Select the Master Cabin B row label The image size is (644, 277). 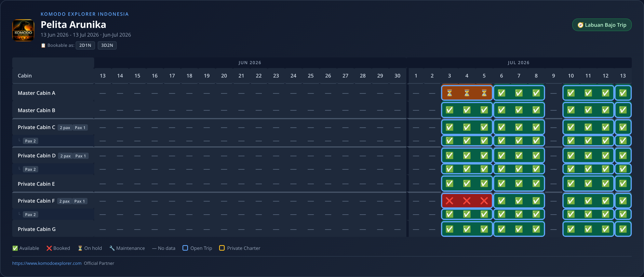click(x=36, y=110)
